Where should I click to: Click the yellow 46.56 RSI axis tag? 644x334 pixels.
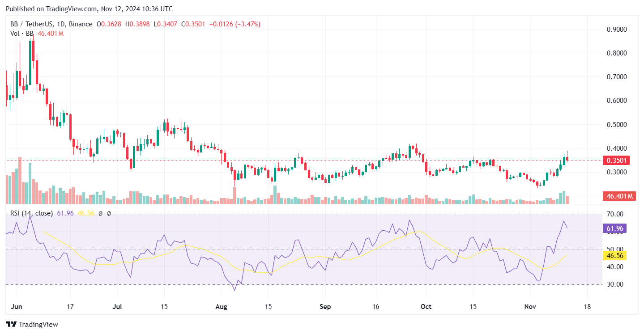pos(615,255)
